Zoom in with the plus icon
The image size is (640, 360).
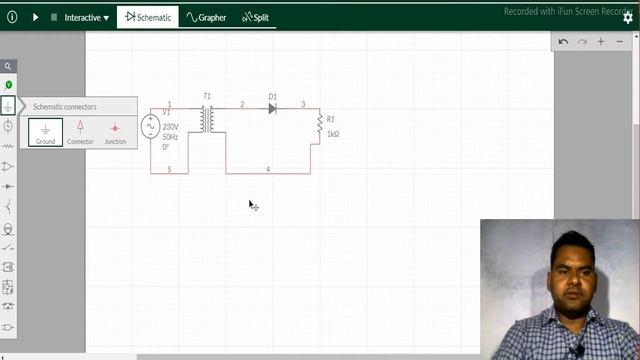(x=601, y=42)
